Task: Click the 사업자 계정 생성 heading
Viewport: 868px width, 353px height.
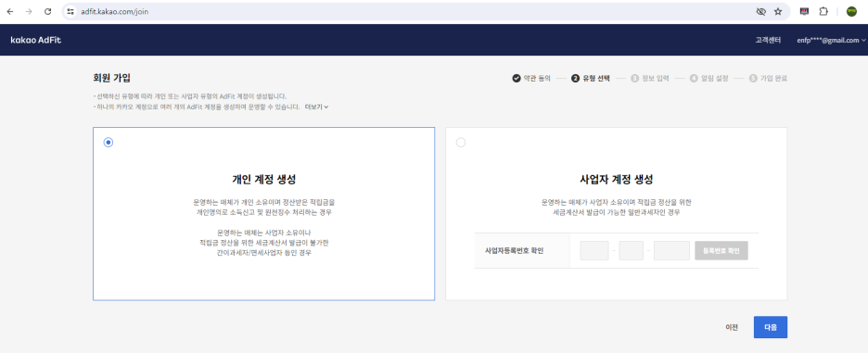Action: point(616,179)
